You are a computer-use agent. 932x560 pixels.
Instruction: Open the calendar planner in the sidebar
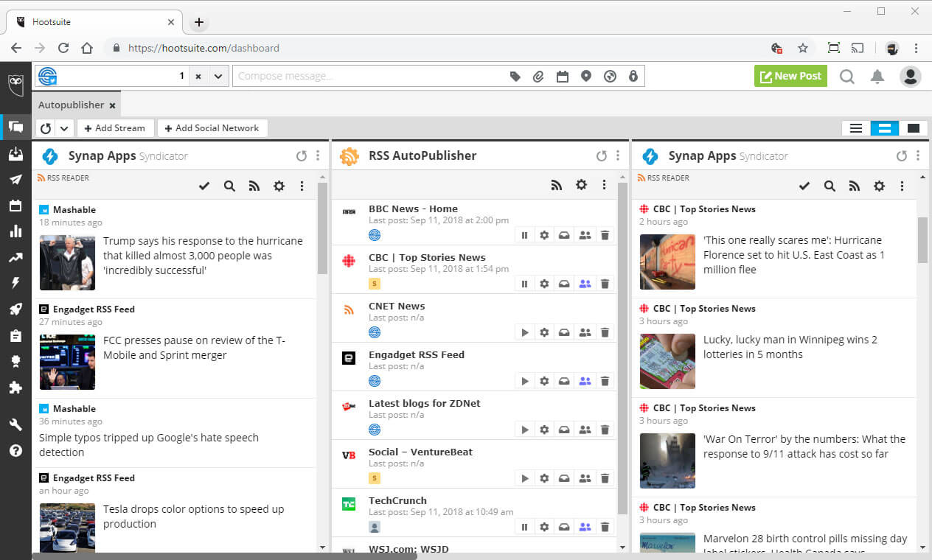(x=15, y=206)
